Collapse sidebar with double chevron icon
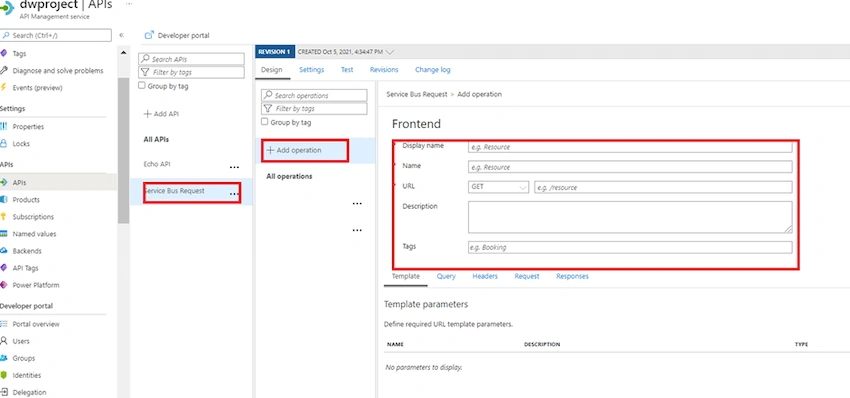Screen dimensions: 850x398 (x=121, y=35)
